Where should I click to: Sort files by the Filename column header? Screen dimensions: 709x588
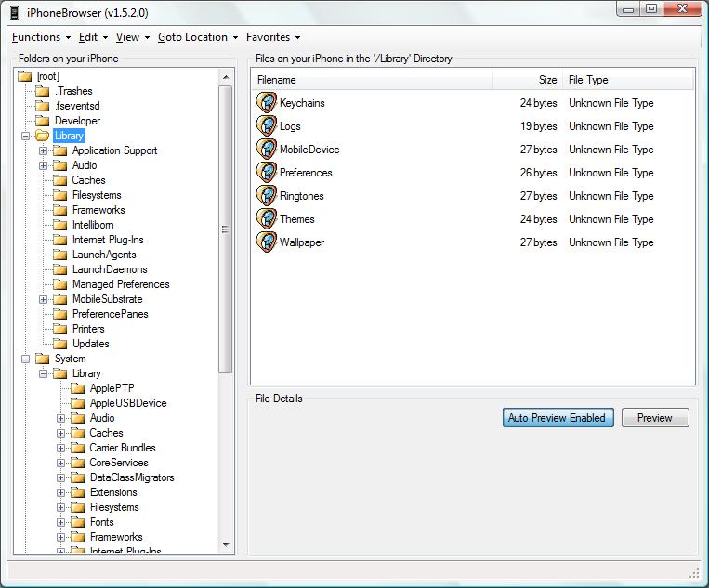coord(372,80)
